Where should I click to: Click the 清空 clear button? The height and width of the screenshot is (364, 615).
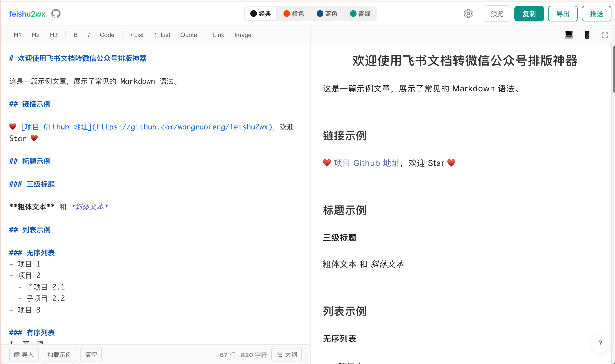(x=91, y=355)
